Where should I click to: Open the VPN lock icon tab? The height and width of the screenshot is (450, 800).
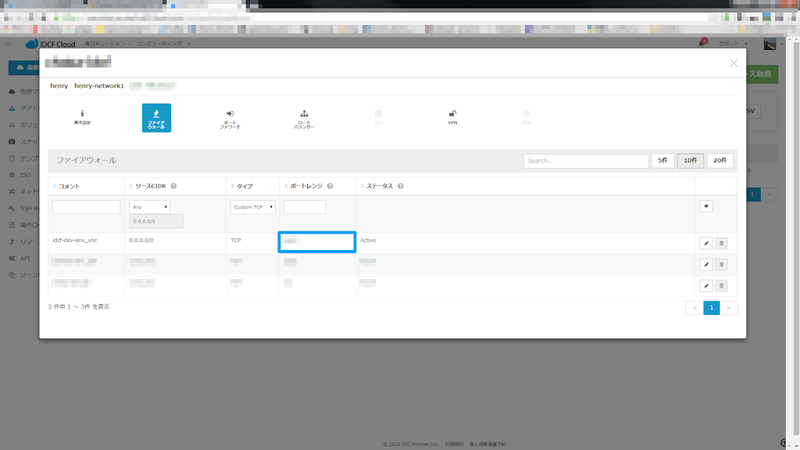tap(452, 117)
